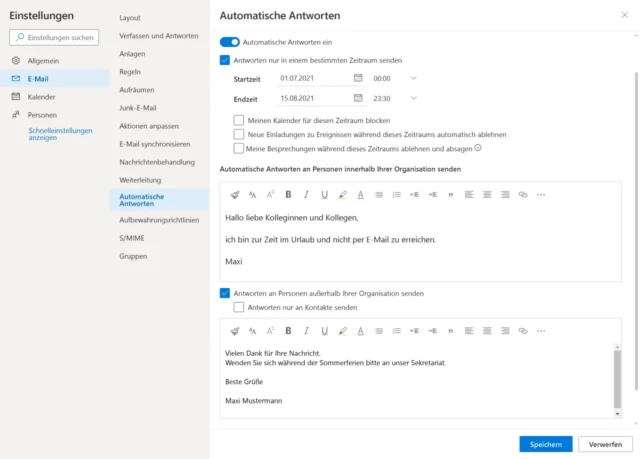
Task: Click Underline in the external reply toolbar
Action: click(x=325, y=331)
